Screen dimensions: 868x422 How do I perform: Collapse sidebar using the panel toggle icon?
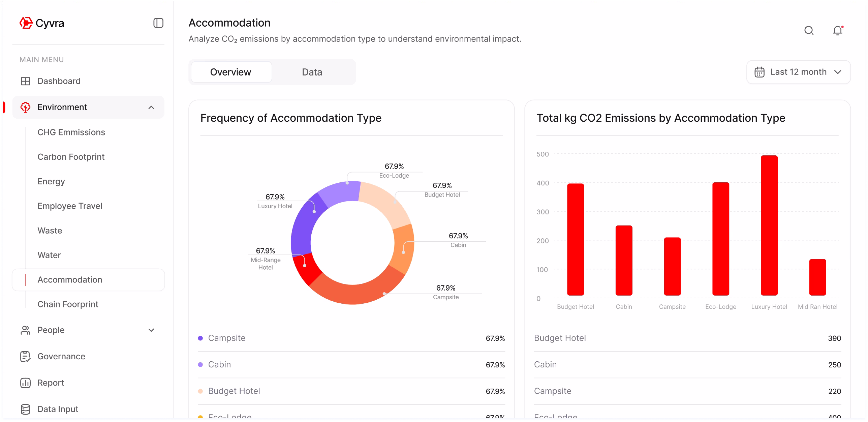pos(158,23)
